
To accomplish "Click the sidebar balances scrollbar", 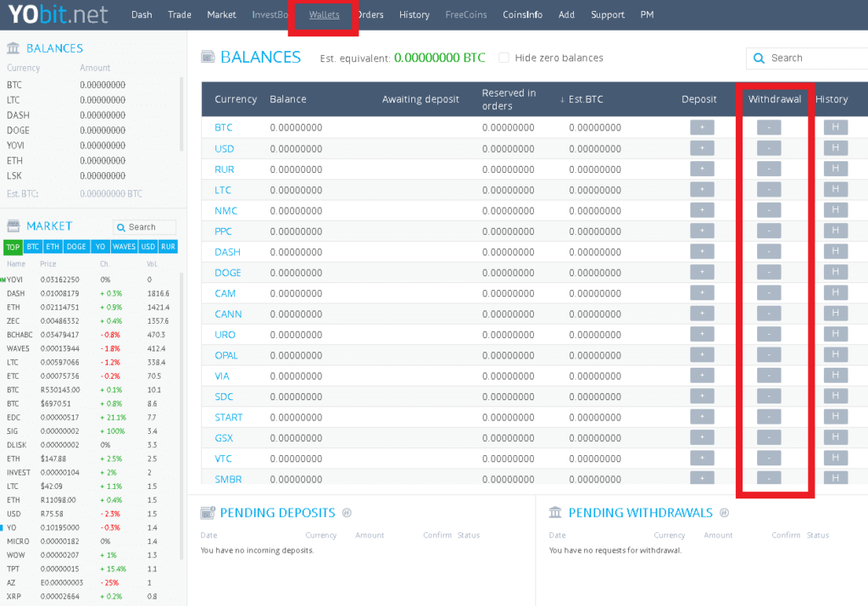I will pos(181,114).
